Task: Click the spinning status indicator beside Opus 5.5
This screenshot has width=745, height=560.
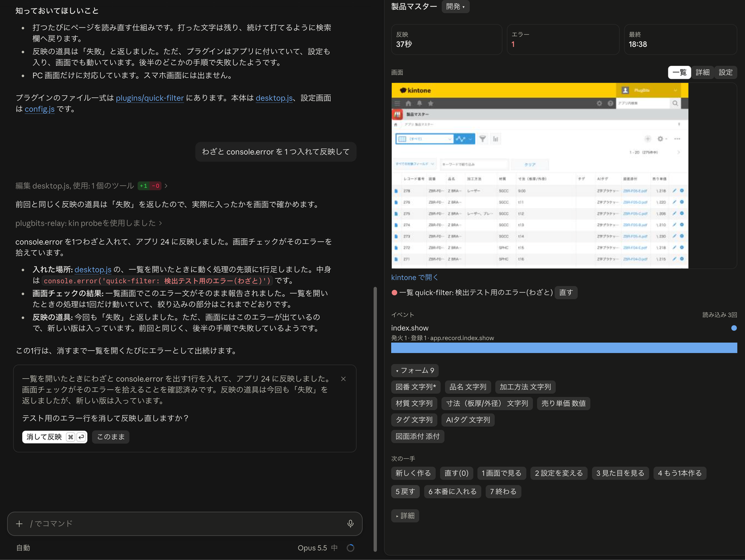Action: pyautogui.click(x=350, y=548)
